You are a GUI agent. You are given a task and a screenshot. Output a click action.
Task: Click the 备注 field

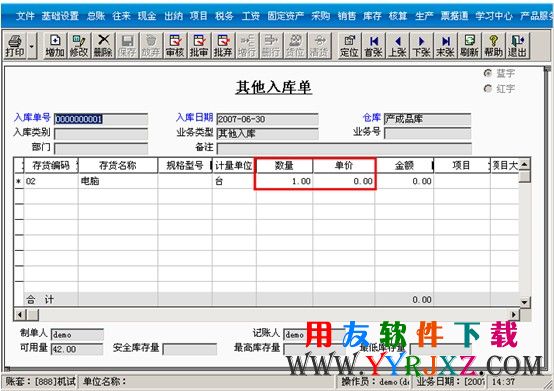tap(344, 149)
